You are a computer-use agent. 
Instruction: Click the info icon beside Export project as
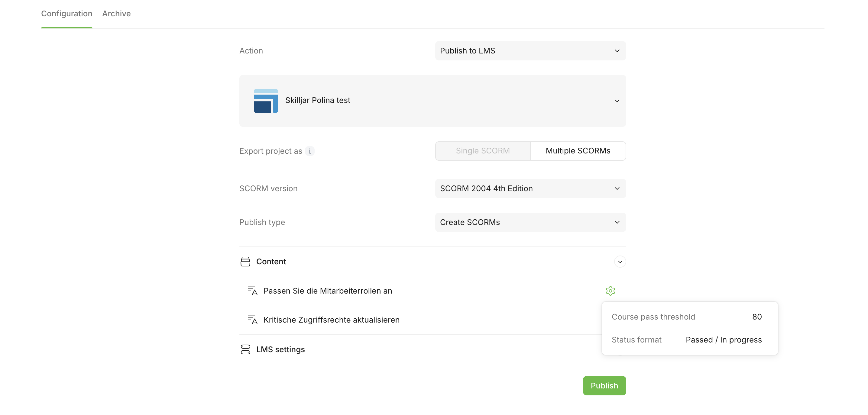tap(310, 151)
